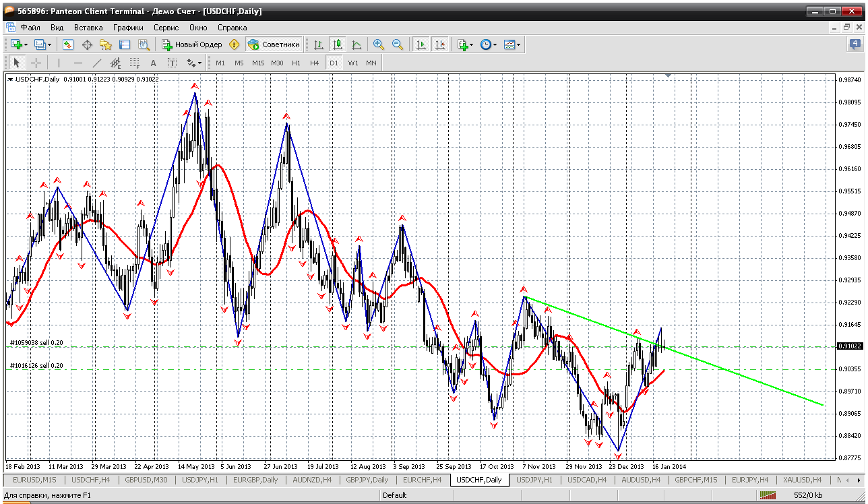
Task: Select the H4 timeframe button
Action: point(314,63)
